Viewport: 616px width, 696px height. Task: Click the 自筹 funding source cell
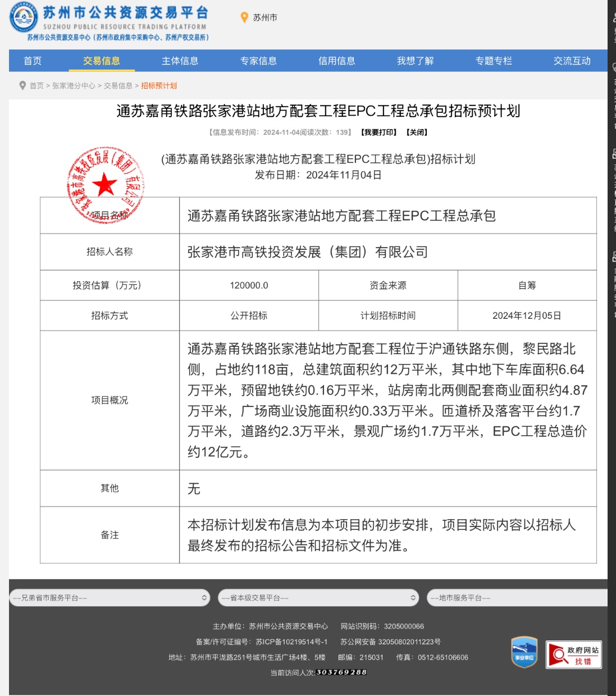click(527, 285)
